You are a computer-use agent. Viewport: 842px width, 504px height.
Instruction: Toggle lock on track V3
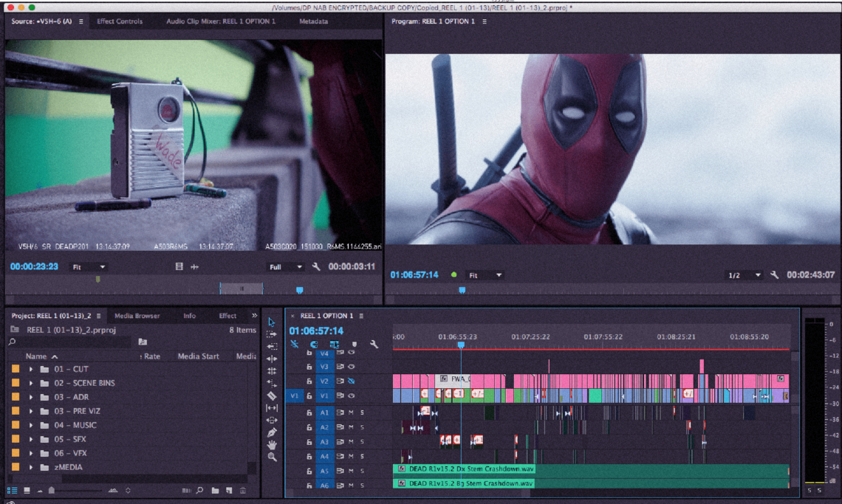coord(309,367)
